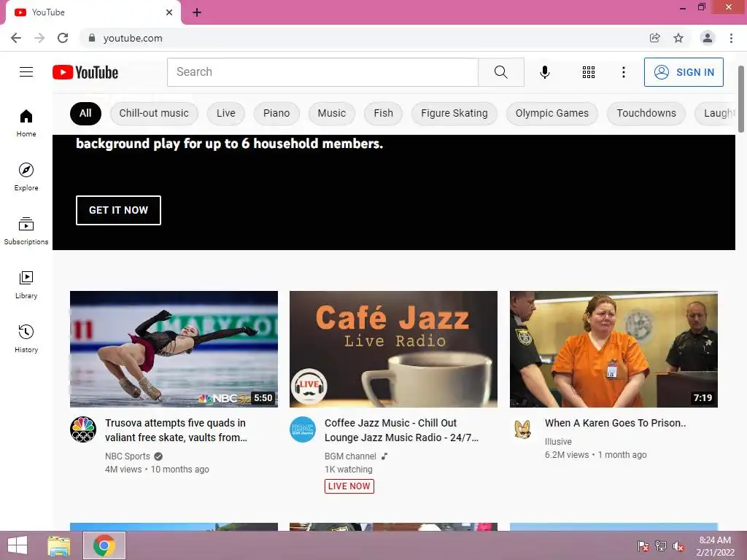Viewport: 747px width, 560px height.
Task: Select the Figure Skating chip
Action: (x=454, y=113)
